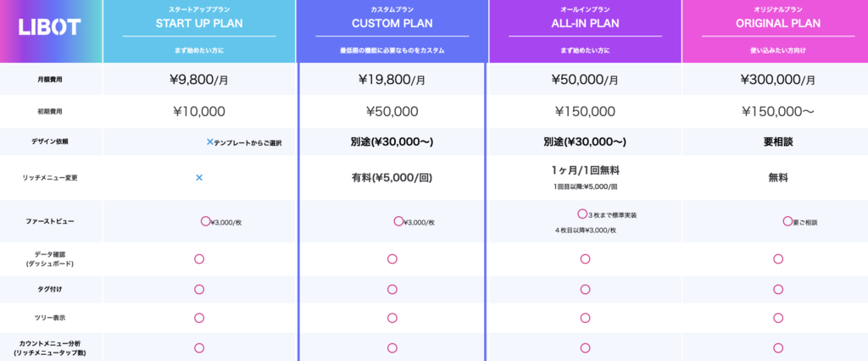Viewport: 868px width, 361px height.
Task: Click the LIBOT logo
Action: tap(50, 28)
